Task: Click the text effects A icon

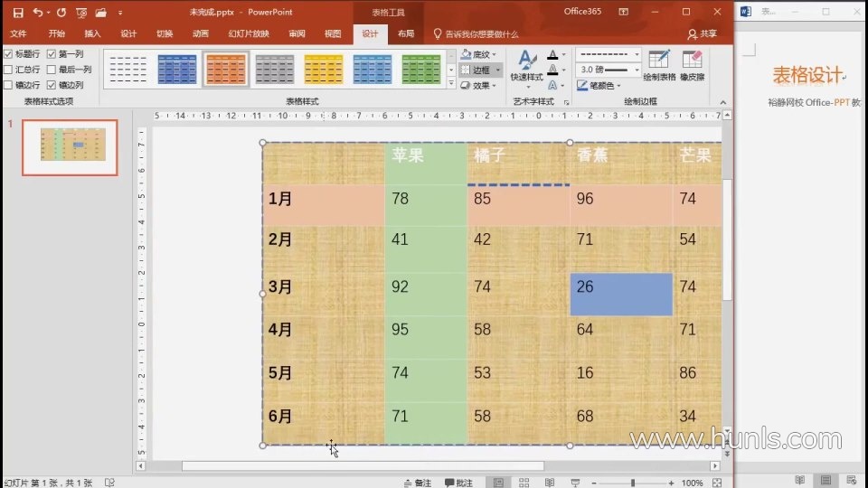Action: [552, 85]
